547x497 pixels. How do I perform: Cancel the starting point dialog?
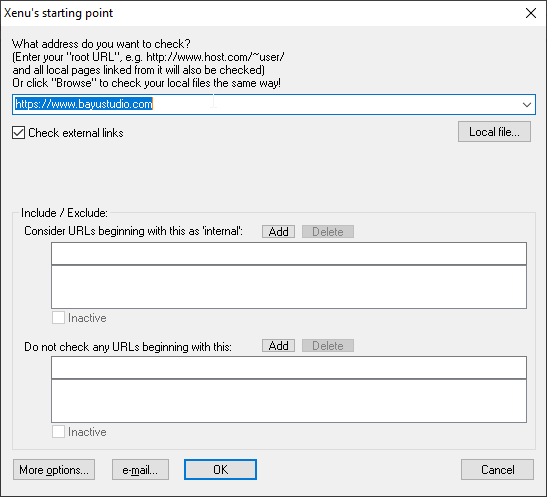point(497,470)
